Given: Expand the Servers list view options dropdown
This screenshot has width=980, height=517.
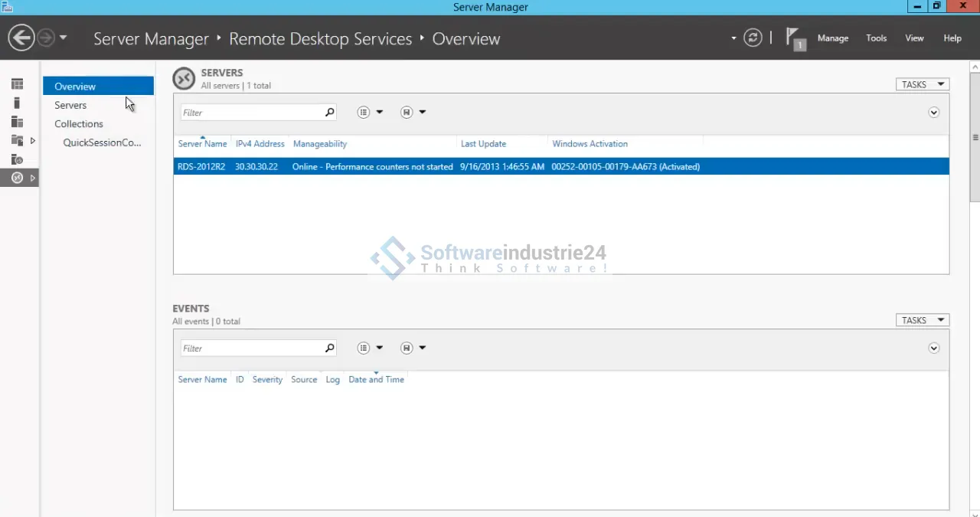Looking at the screenshot, I should tap(370, 113).
